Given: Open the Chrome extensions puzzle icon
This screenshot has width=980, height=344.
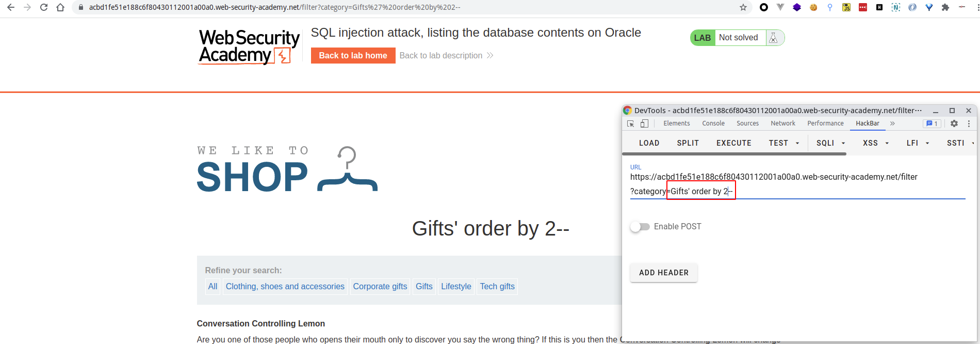Looking at the screenshot, I should click(x=945, y=7).
